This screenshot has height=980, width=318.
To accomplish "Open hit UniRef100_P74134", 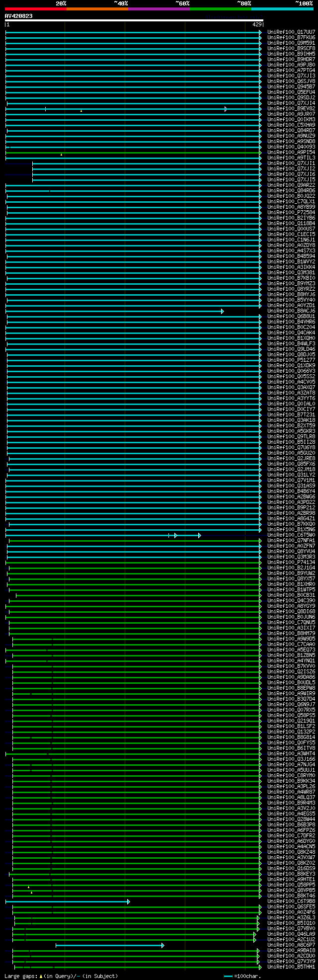I will coord(291,563).
